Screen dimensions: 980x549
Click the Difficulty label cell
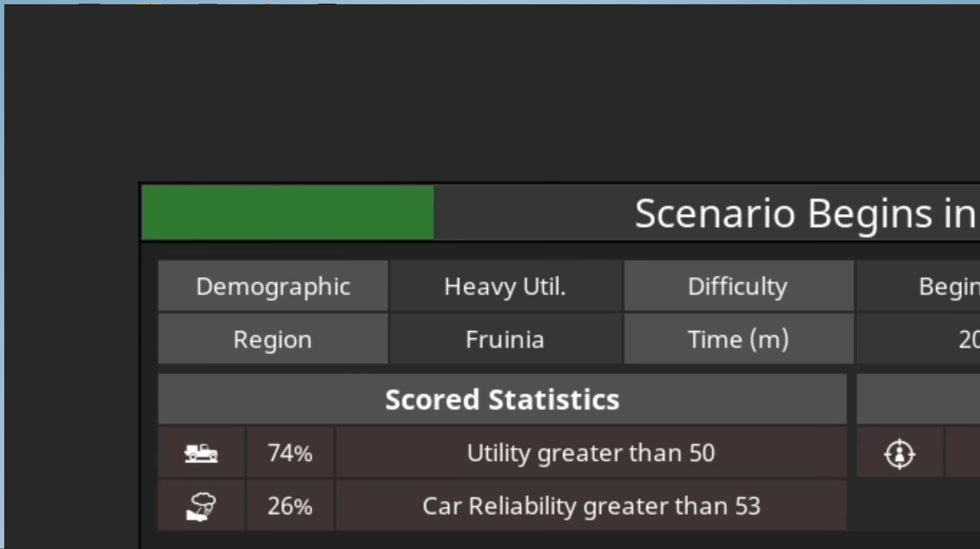click(x=738, y=286)
